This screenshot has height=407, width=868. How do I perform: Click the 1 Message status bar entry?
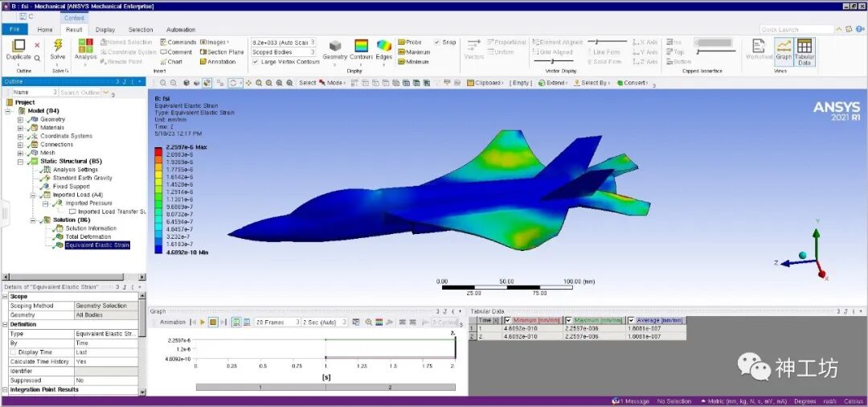pos(629,401)
